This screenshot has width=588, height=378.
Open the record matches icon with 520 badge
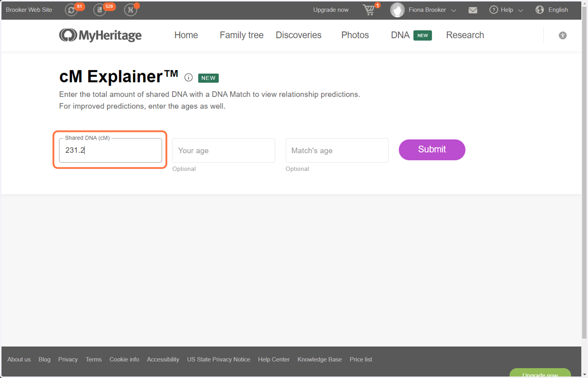(100, 10)
